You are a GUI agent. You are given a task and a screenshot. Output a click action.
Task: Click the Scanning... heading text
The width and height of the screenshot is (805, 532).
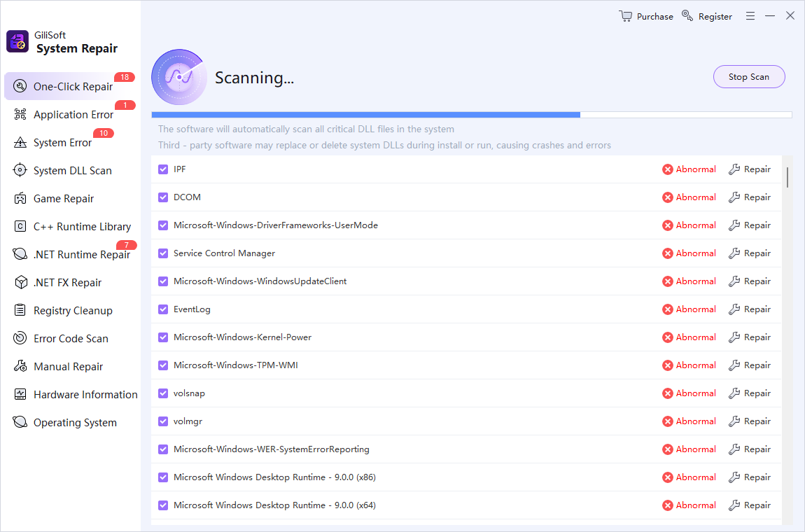coord(254,78)
